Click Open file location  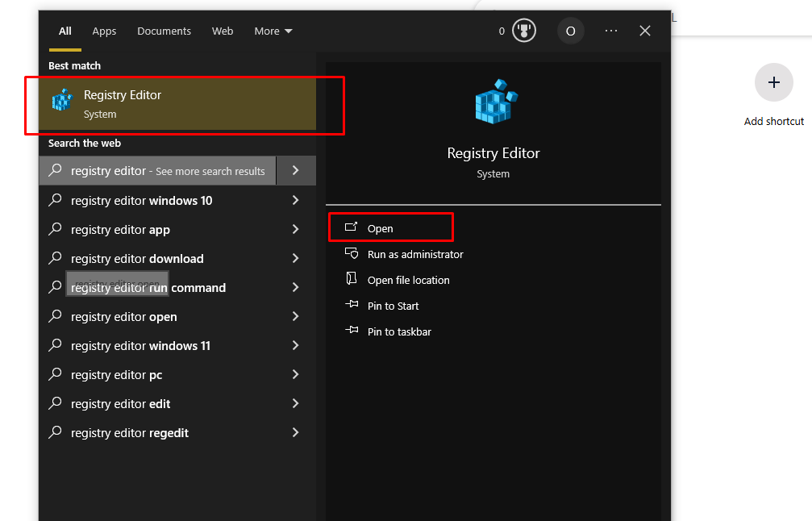pos(409,280)
